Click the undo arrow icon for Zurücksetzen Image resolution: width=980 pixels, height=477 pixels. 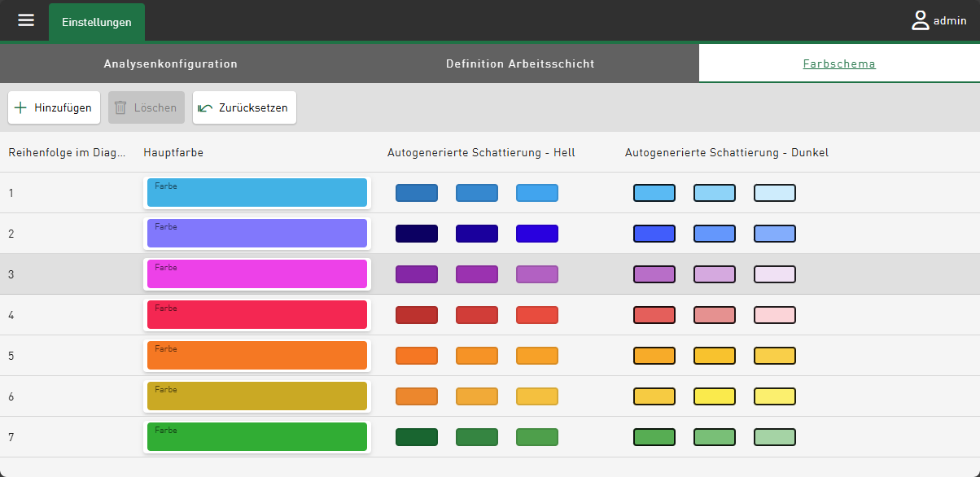pyautogui.click(x=205, y=107)
